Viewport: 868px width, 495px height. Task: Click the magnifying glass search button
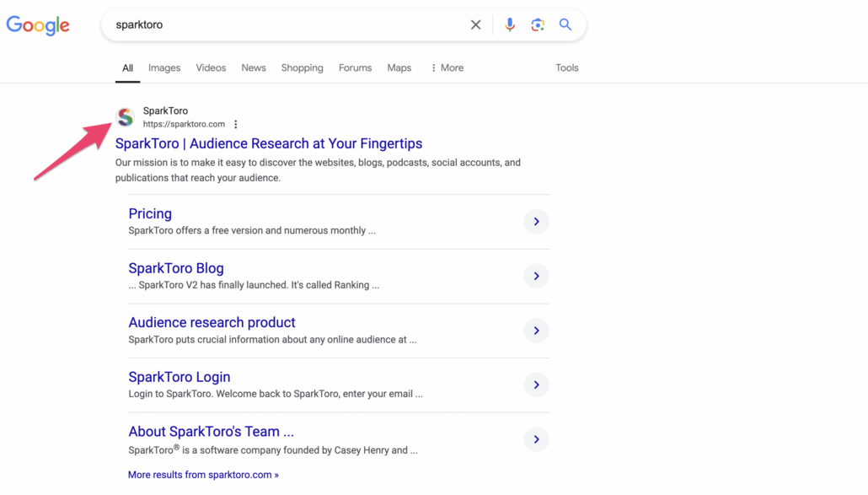click(565, 25)
